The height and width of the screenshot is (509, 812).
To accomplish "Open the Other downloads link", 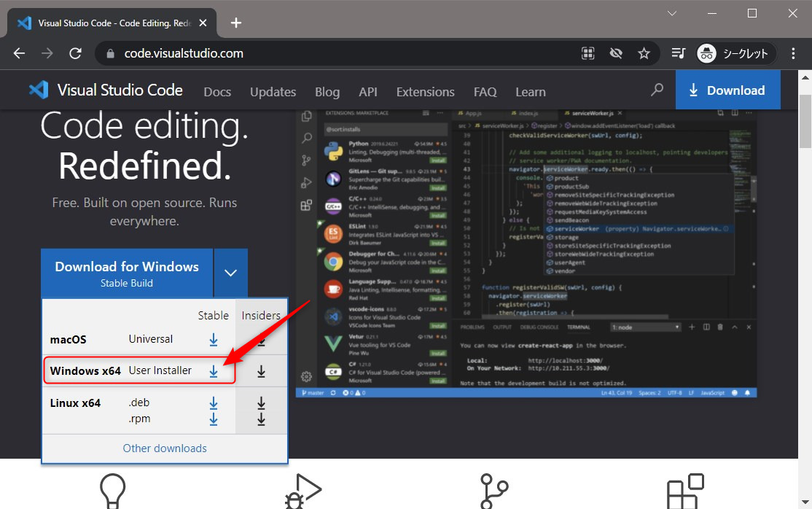I will point(164,448).
